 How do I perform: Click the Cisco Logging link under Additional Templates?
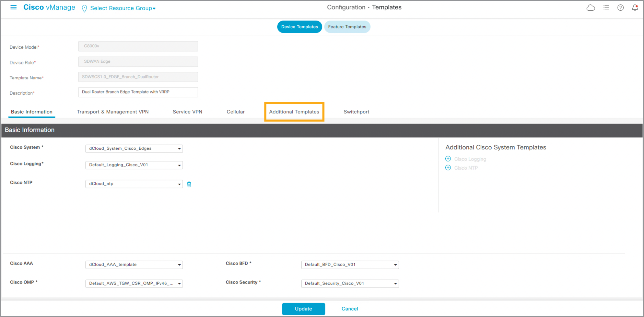470,159
